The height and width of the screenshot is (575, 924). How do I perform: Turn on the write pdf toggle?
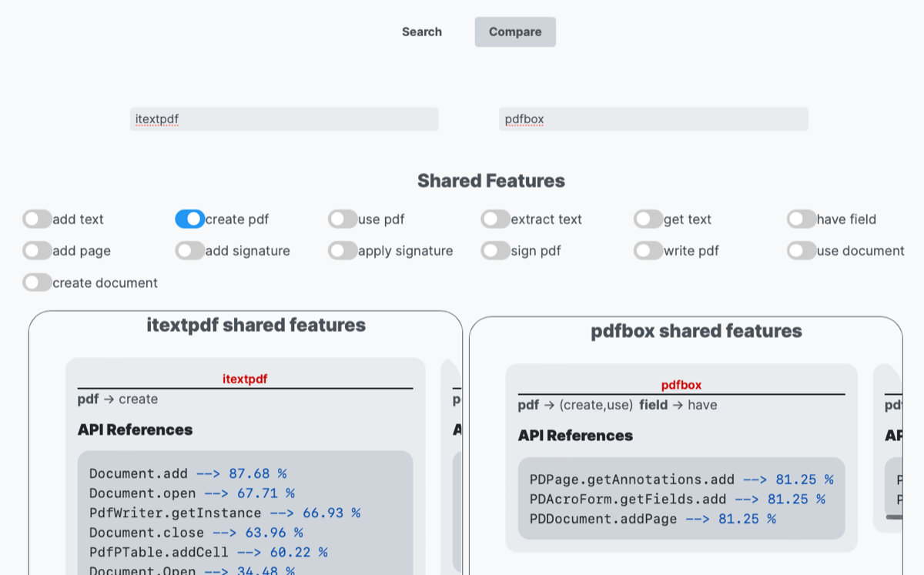tap(648, 251)
